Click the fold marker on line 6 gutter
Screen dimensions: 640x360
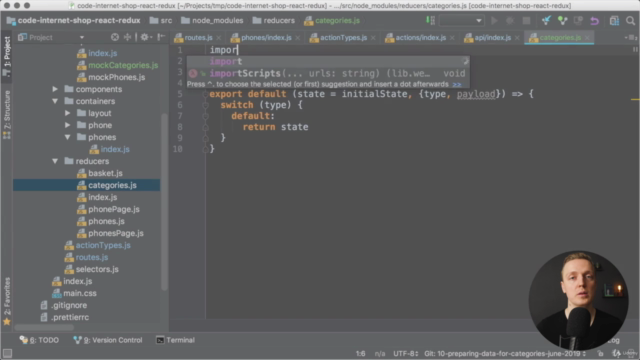pos(205,105)
